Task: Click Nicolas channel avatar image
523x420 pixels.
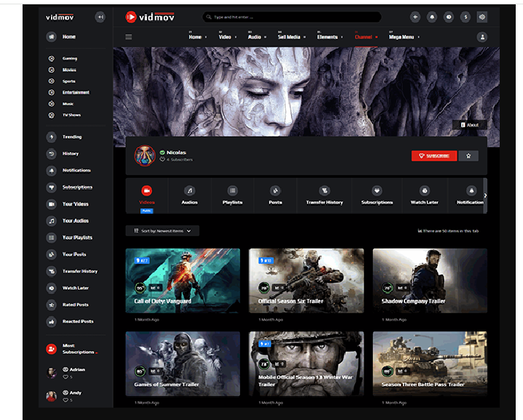Action: coord(145,156)
